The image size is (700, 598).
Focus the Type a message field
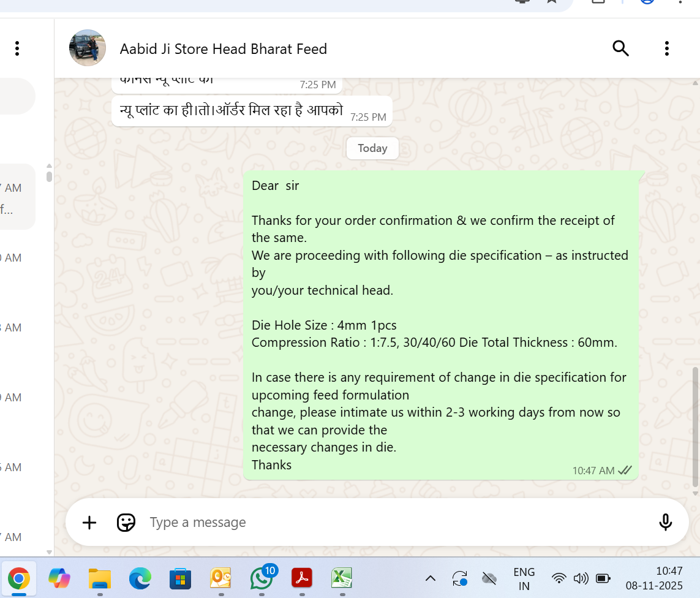coord(397,522)
